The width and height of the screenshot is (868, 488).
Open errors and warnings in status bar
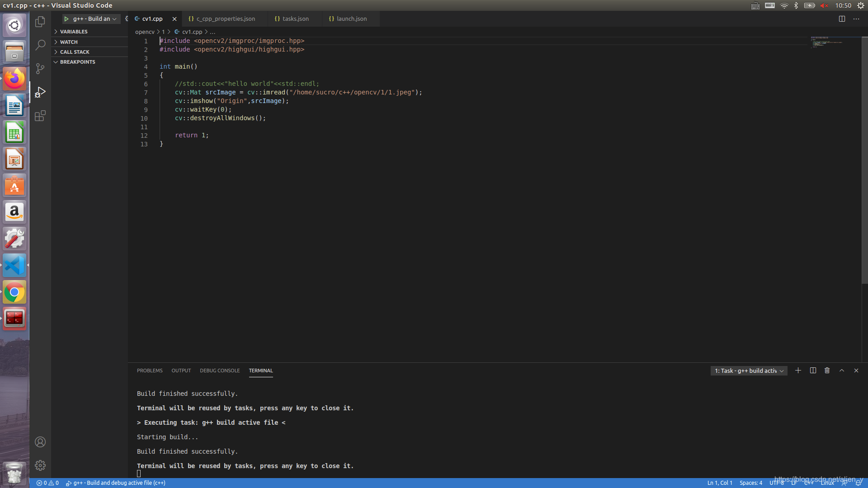(47, 483)
